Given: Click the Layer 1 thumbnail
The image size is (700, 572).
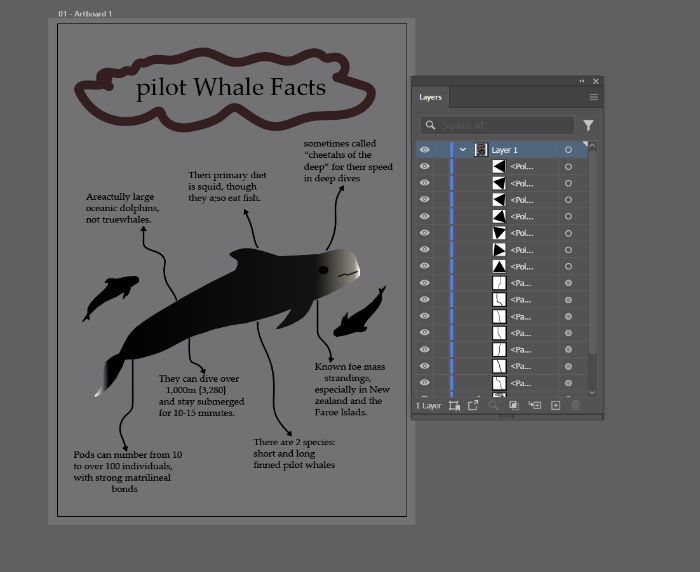Looking at the screenshot, I should pyautogui.click(x=481, y=150).
